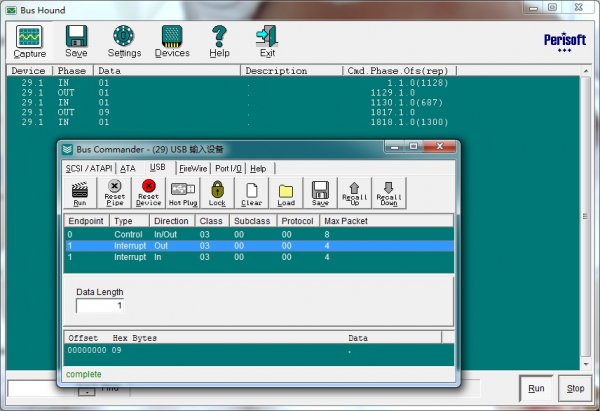Load a command file with the Load folder icon

(286, 193)
